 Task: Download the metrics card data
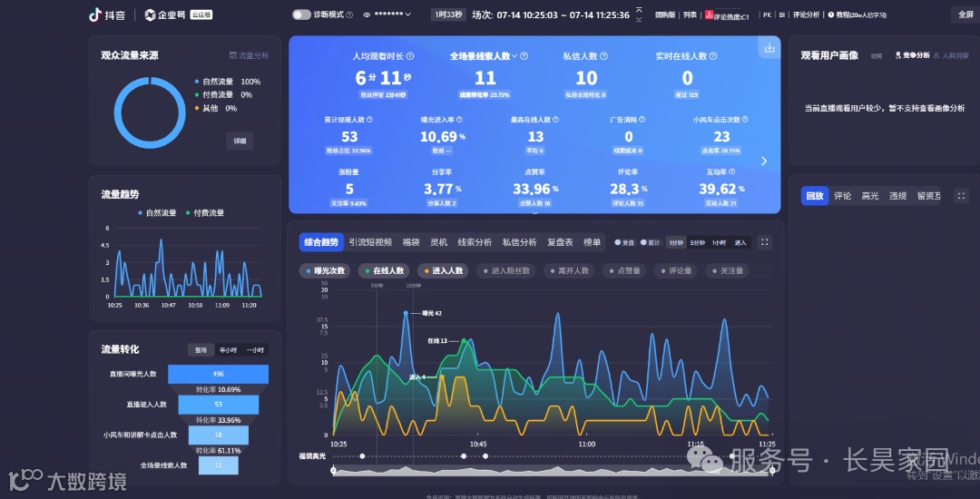pos(769,47)
